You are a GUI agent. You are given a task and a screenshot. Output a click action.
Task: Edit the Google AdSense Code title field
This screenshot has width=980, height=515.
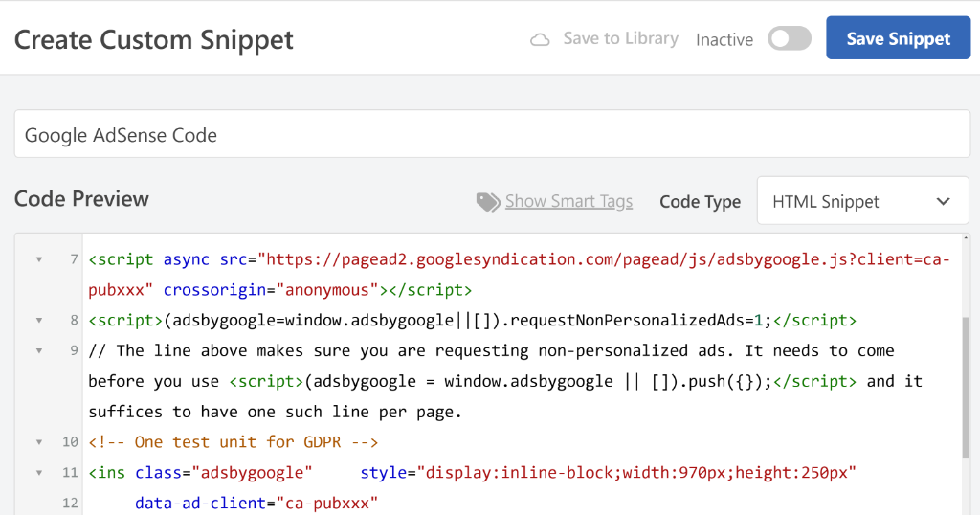[492, 134]
